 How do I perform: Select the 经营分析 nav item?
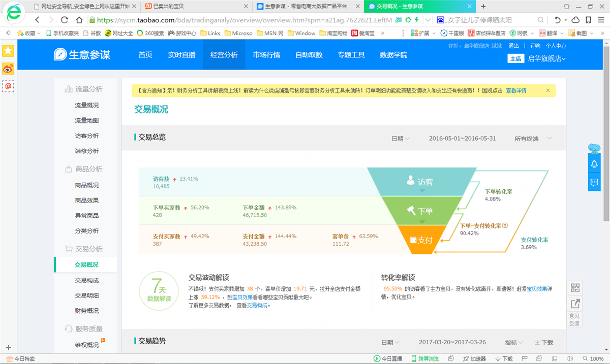[224, 55]
